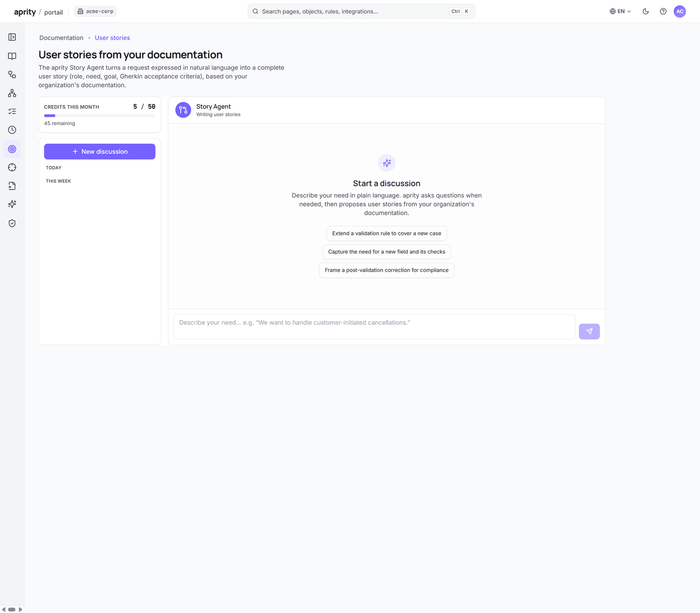Open the sparkles AI sidebar icon
This screenshot has width=700, height=613.
(x=12, y=204)
